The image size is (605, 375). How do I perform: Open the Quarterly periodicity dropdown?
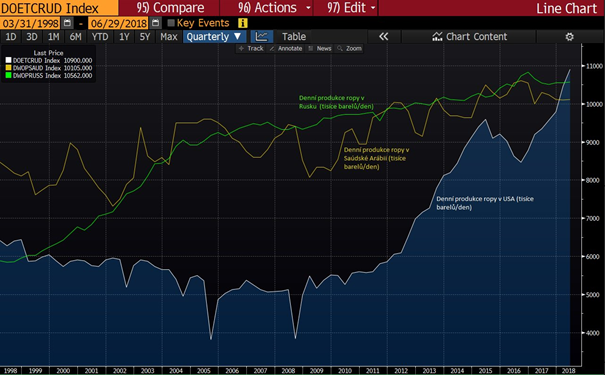point(214,37)
